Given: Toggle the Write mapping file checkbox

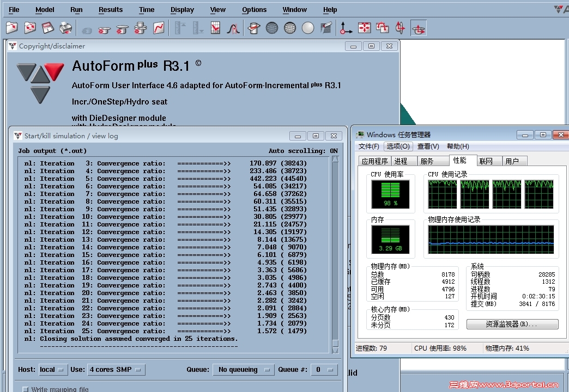Looking at the screenshot, I should 26,389.
